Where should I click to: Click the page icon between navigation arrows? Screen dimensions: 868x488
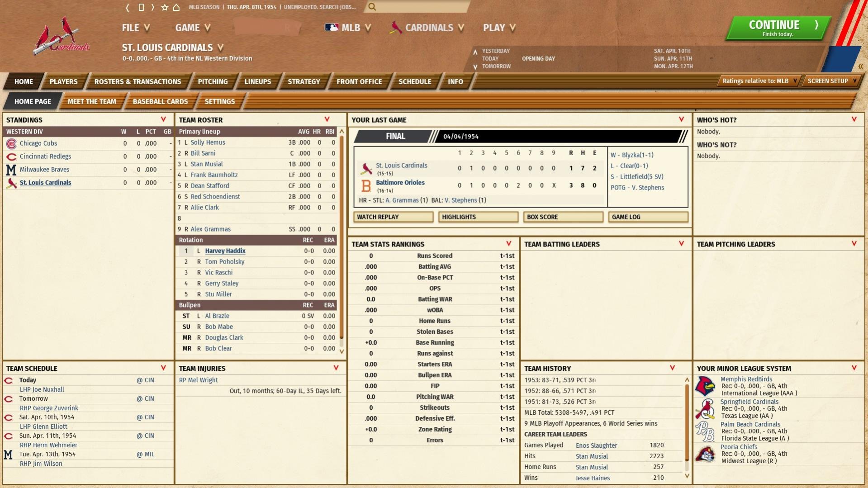click(141, 7)
